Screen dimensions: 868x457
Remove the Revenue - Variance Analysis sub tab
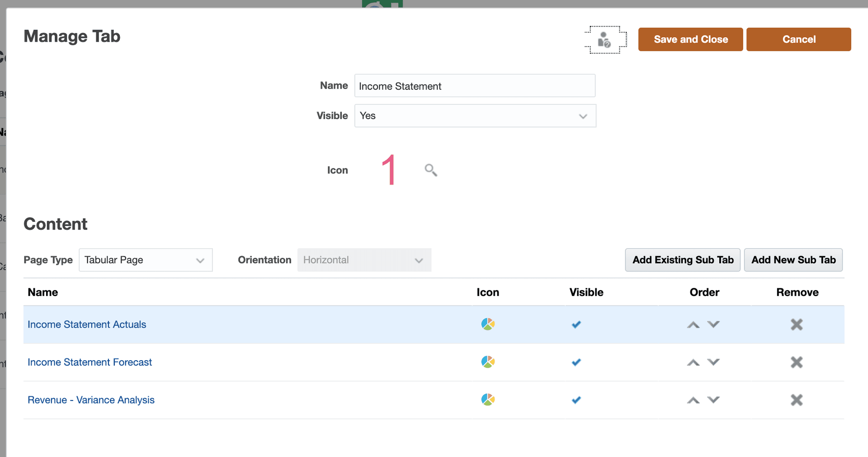pos(797,400)
